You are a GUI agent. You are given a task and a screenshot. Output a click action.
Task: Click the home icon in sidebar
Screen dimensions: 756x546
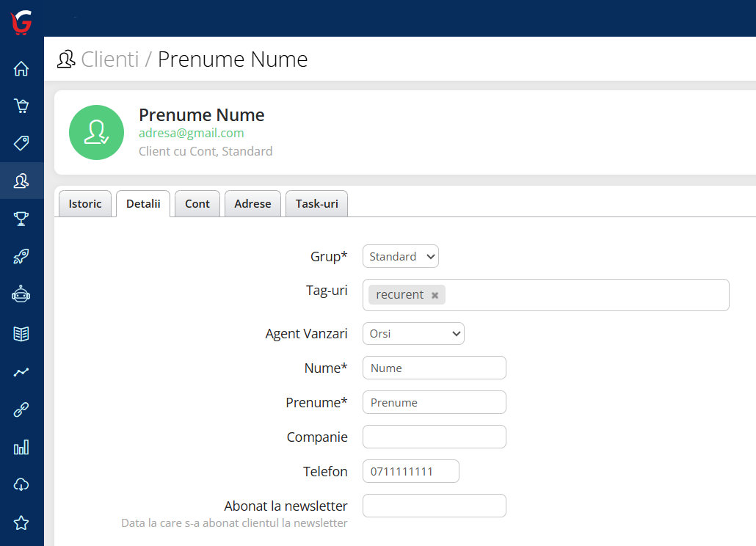[x=21, y=69]
